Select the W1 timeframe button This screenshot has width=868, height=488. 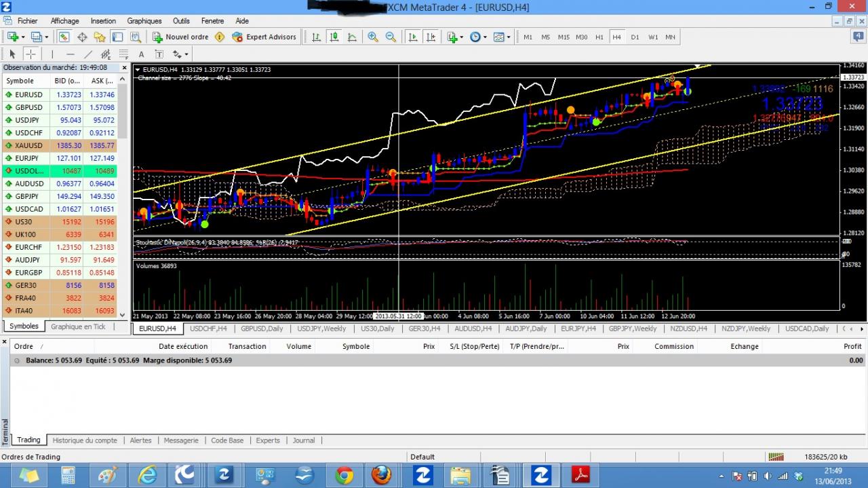[652, 37]
